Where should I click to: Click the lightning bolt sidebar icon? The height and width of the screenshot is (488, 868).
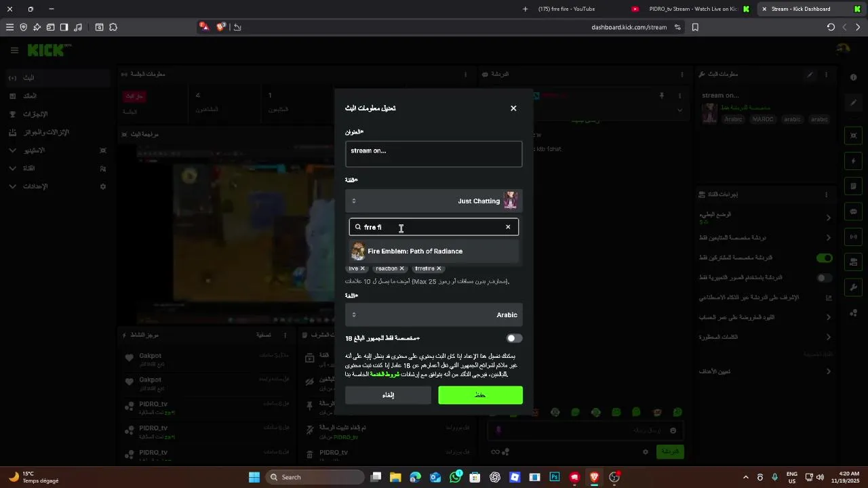pyautogui.click(x=854, y=161)
